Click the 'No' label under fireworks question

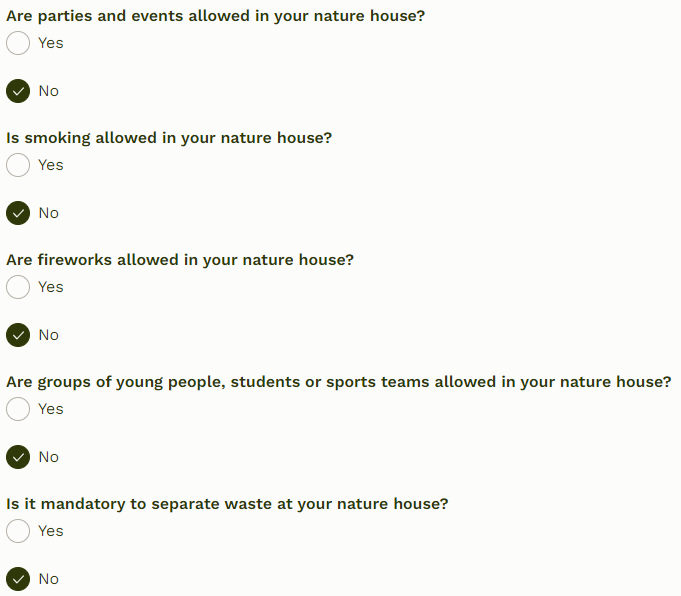tap(49, 335)
